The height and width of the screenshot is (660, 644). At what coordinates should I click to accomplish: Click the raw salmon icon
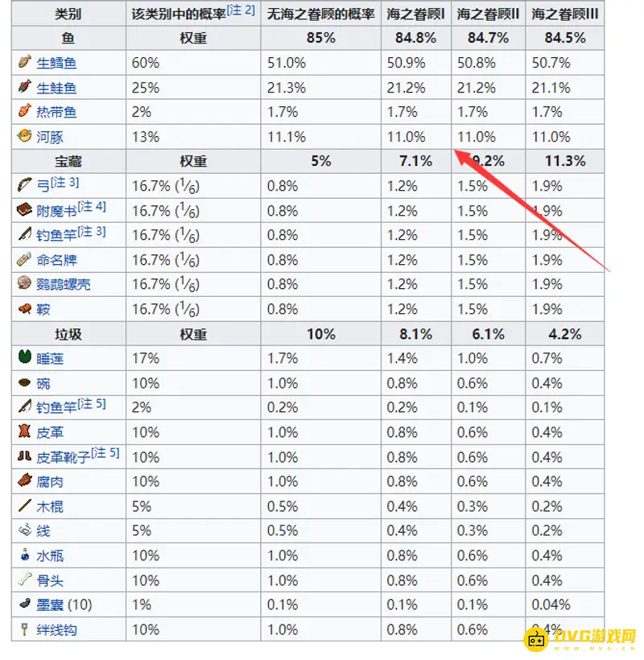(x=23, y=88)
